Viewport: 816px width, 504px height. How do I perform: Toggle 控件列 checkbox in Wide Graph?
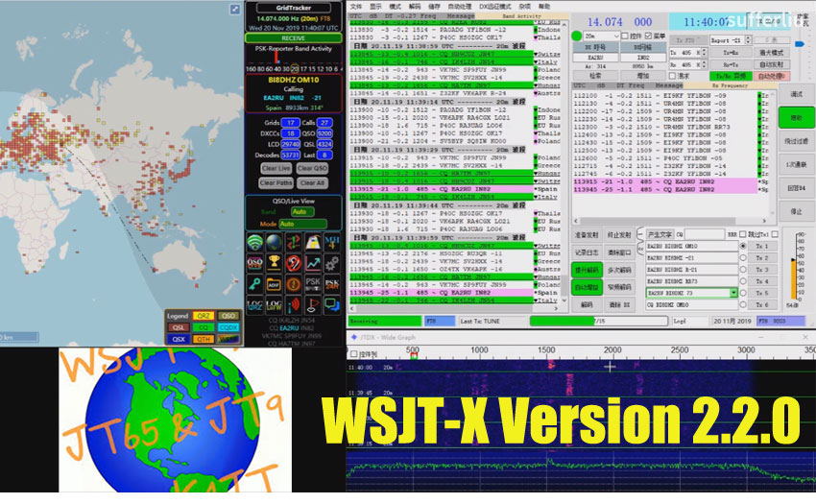click(354, 354)
